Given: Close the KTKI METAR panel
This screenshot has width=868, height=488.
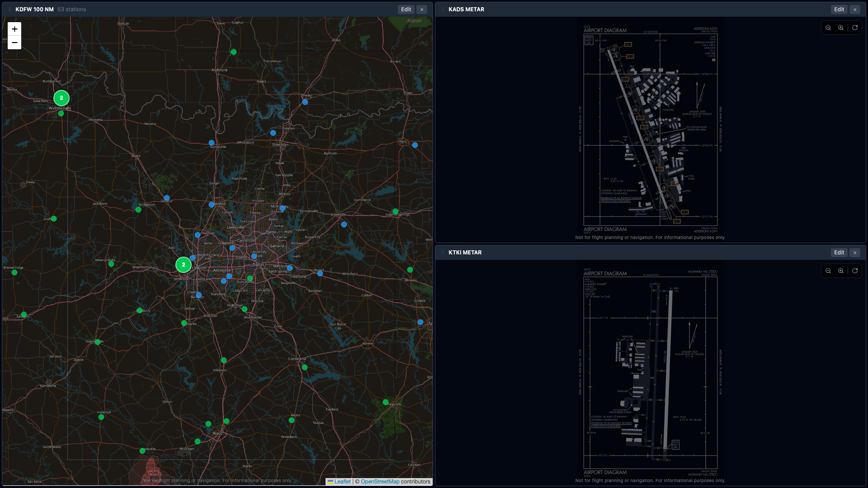Looking at the screenshot, I should [x=855, y=253].
